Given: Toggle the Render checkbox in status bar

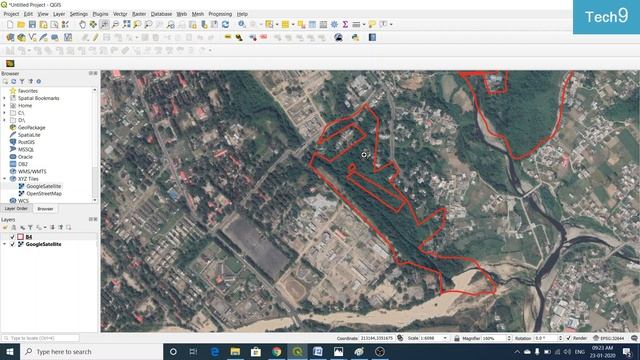Looking at the screenshot, I should tap(569, 338).
